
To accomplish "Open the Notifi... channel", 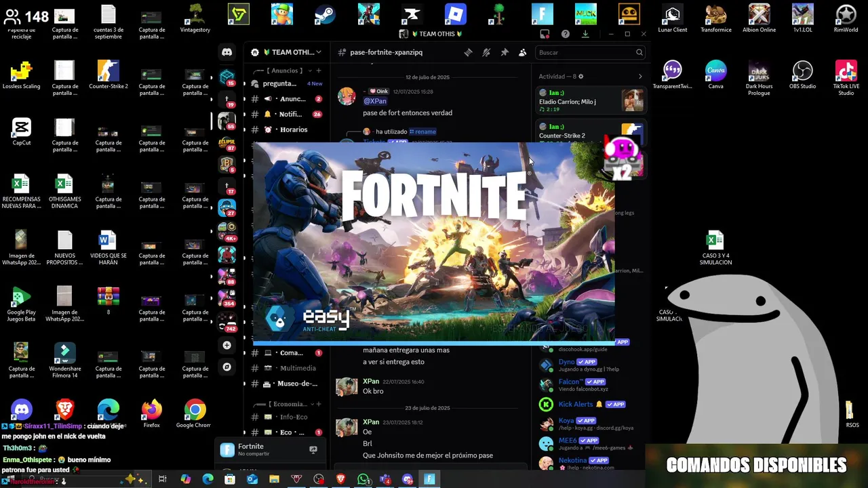I will pyautogui.click(x=287, y=115).
